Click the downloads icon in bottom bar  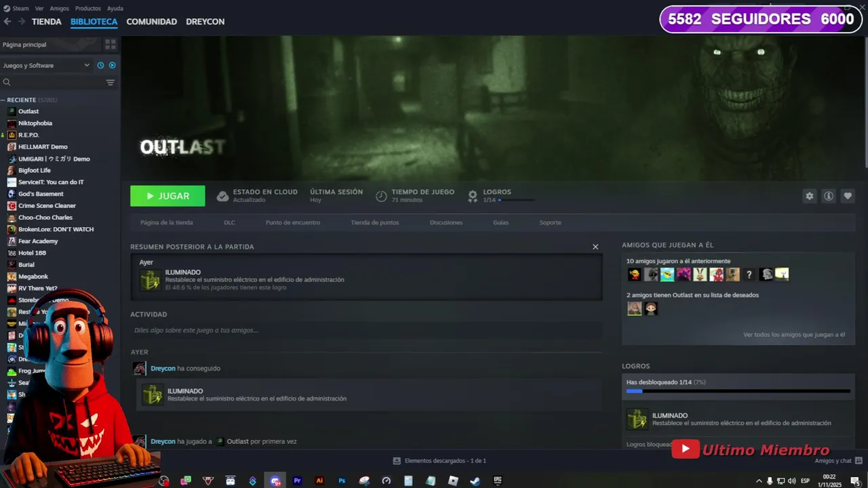coord(397,461)
